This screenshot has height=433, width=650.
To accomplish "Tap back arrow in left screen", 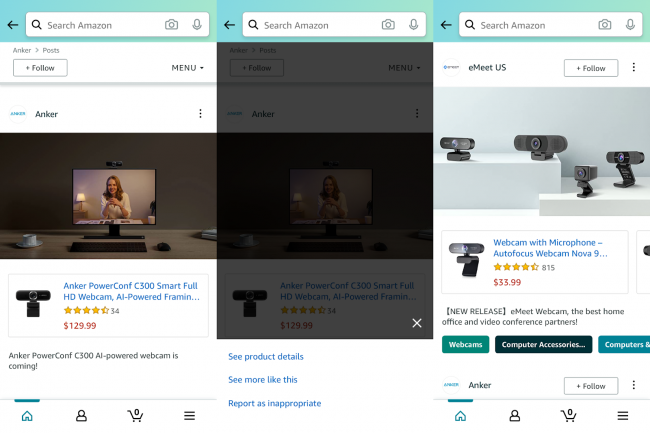I will point(13,25).
